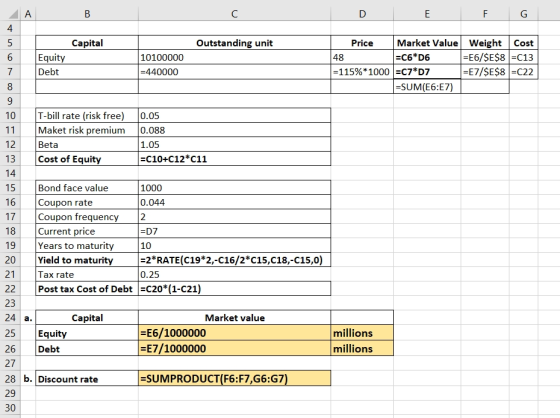
Task: Click the 'b.' marker in row 28
Action: [28, 378]
